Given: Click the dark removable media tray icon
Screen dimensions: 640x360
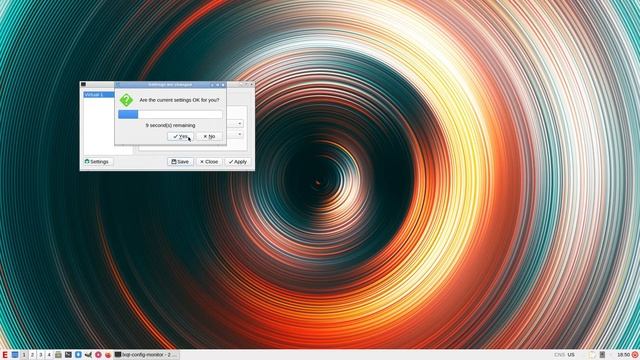Looking at the screenshot, I should pyautogui.click(x=602, y=355).
